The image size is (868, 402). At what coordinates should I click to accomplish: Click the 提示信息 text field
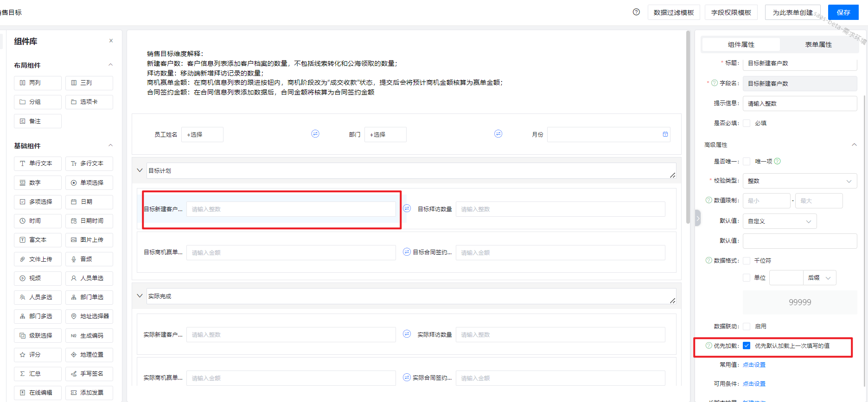(800, 104)
